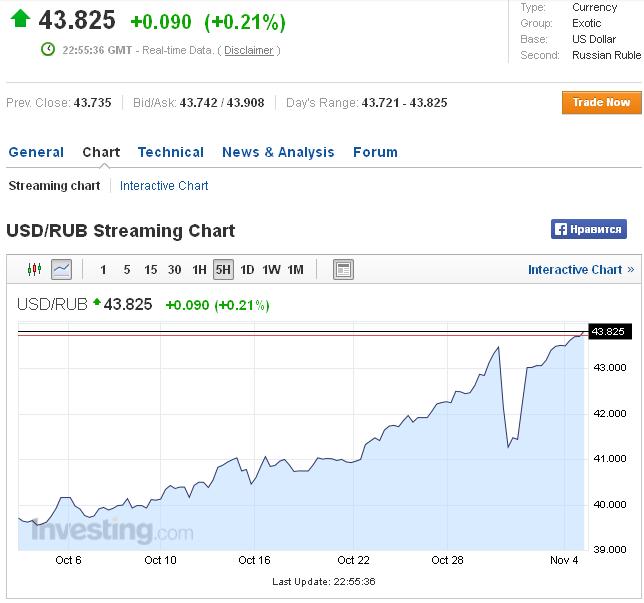Image resolution: width=644 pixels, height=603 pixels.
Task: Click the green up arrow beside price
Action: 20,19
